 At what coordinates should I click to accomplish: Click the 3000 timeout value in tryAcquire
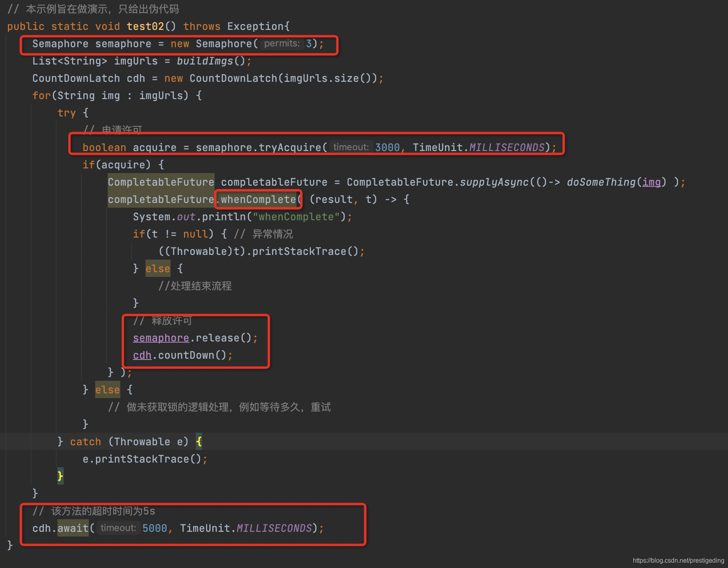[387, 148]
